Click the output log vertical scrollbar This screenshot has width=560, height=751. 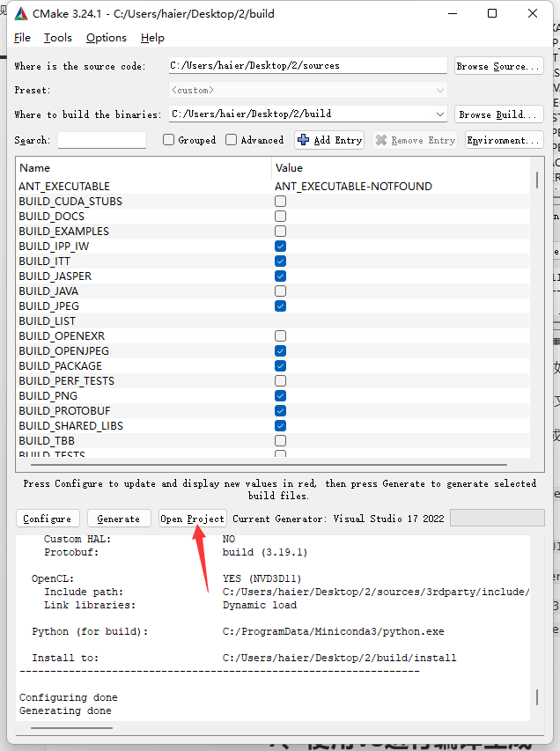click(x=537, y=697)
